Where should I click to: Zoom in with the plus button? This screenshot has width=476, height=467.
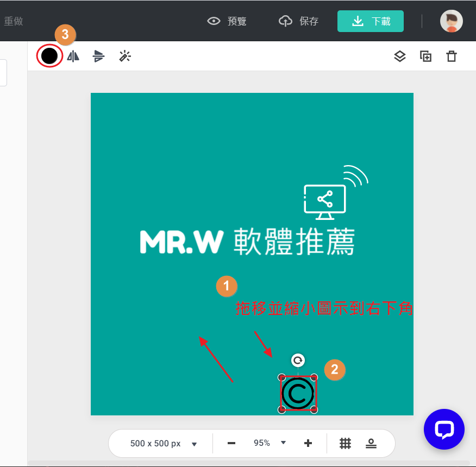(308, 443)
